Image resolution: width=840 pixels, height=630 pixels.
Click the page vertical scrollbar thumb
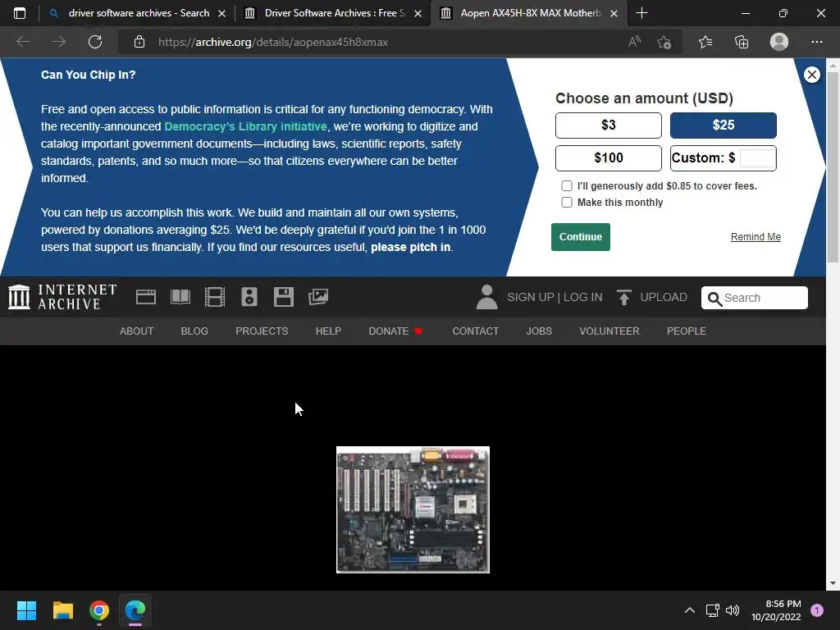click(833, 167)
